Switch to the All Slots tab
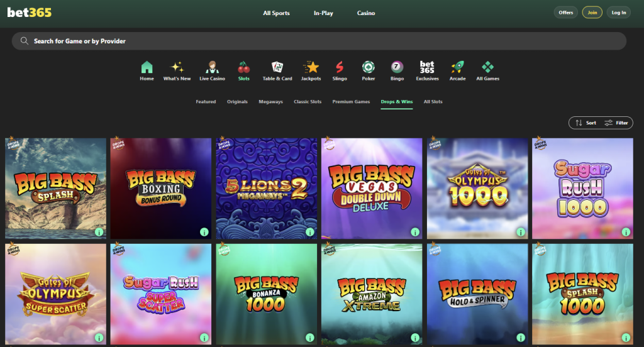 click(433, 101)
